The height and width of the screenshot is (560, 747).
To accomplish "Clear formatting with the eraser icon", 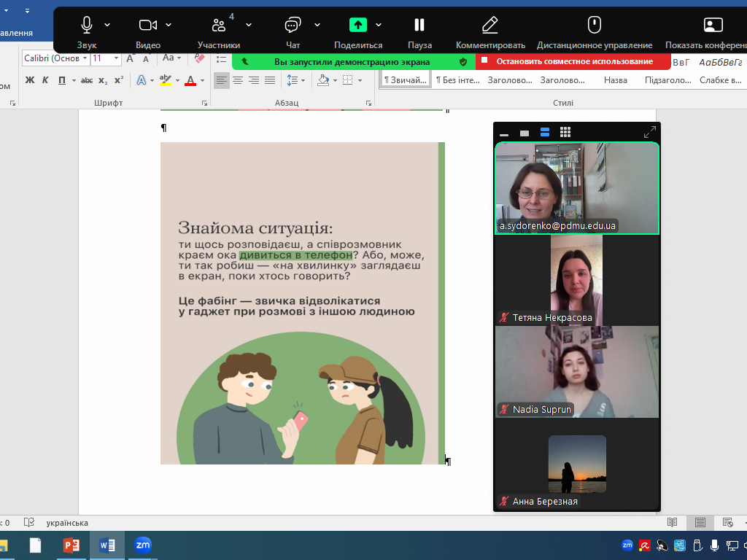I will pyautogui.click(x=200, y=58).
